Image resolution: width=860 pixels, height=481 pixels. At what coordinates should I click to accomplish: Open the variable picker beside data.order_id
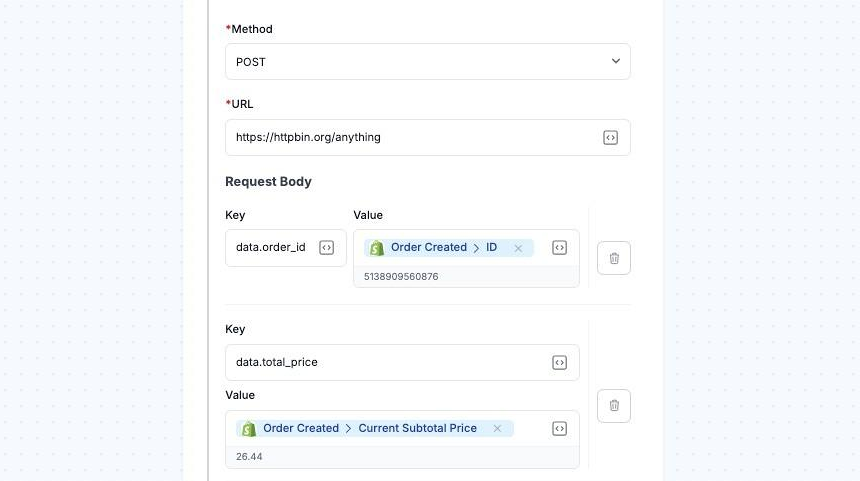(326, 248)
